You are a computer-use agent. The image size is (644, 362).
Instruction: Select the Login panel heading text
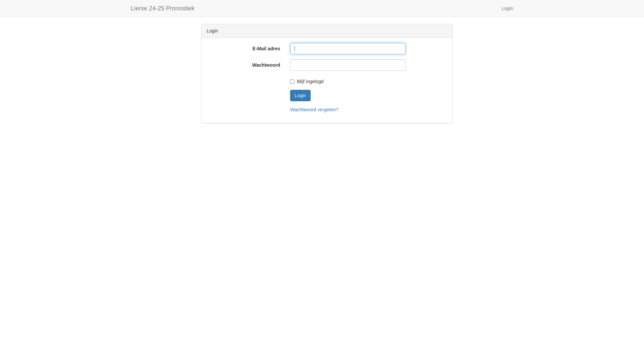pos(212,31)
